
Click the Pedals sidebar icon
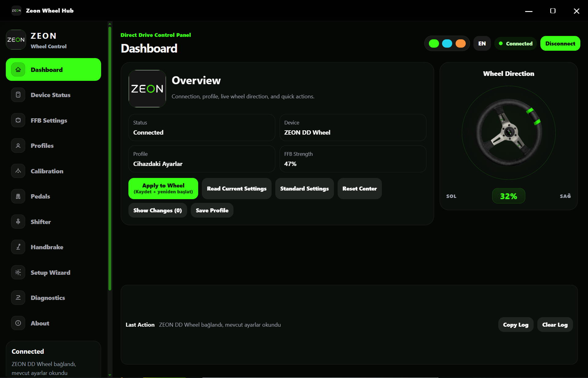click(x=18, y=196)
